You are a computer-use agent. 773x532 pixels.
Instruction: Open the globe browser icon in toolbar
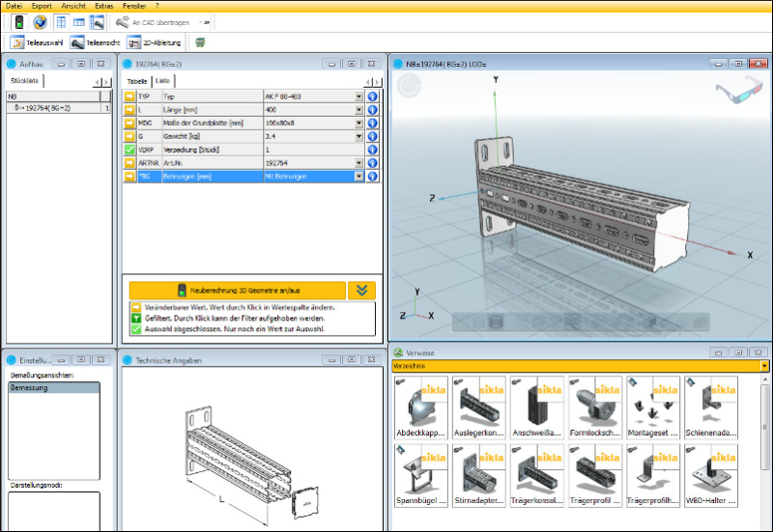pyautogui.click(x=41, y=22)
